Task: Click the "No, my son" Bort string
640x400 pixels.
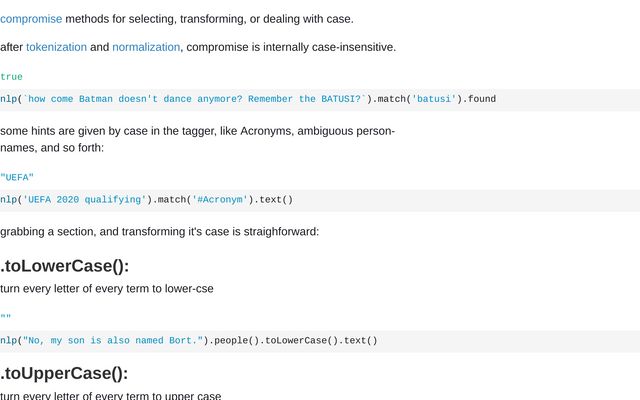Action: [113, 340]
